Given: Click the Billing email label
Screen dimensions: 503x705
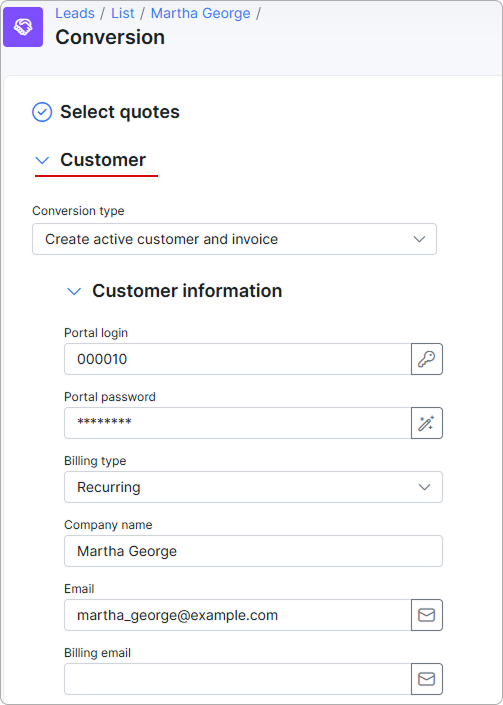Looking at the screenshot, I should tap(98, 653).
